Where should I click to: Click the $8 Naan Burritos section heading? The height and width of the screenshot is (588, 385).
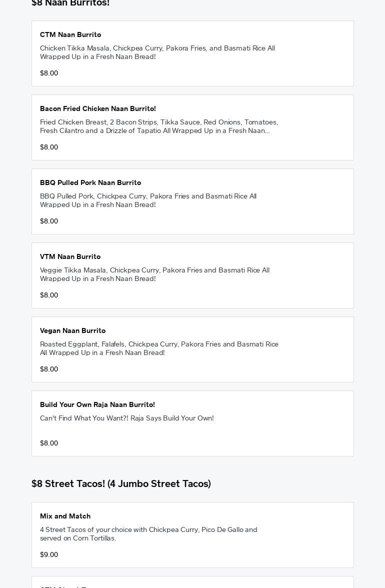tap(70, 3)
